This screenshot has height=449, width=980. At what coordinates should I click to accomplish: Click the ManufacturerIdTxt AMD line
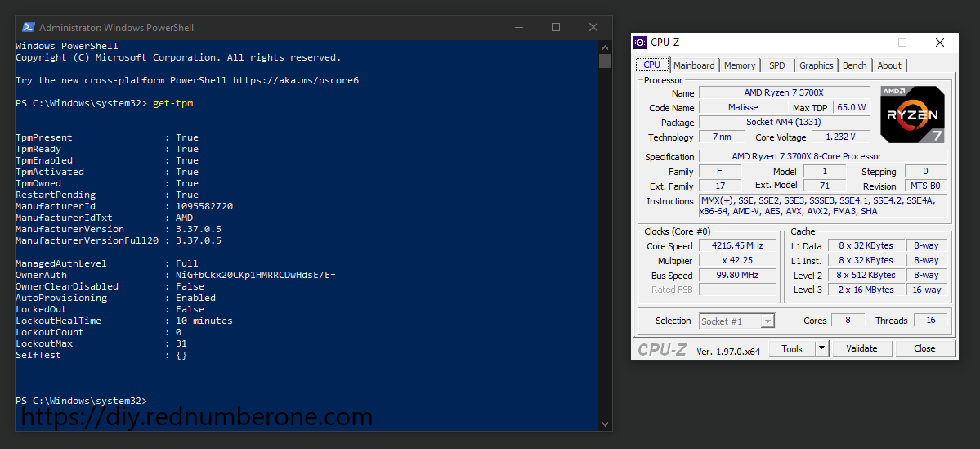click(x=105, y=218)
